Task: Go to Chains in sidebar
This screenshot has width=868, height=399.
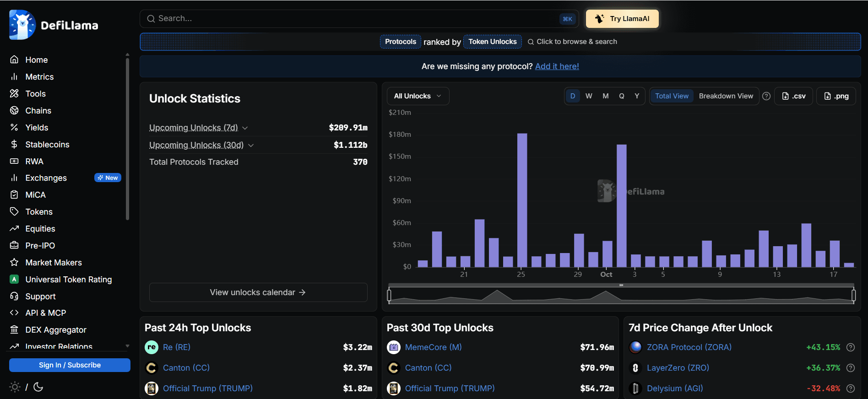Action: 38,110
